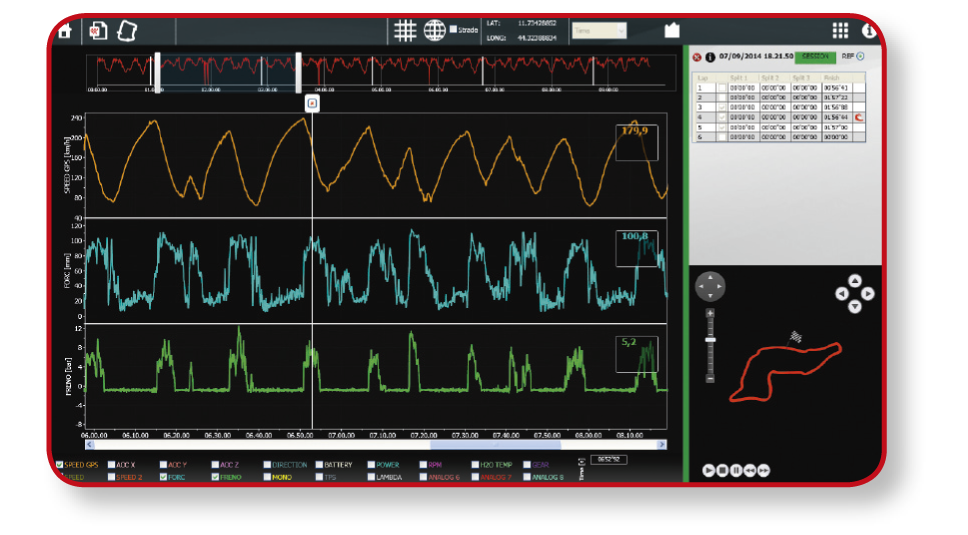
Task: Toggle the chart grid icon
Action: (405, 30)
